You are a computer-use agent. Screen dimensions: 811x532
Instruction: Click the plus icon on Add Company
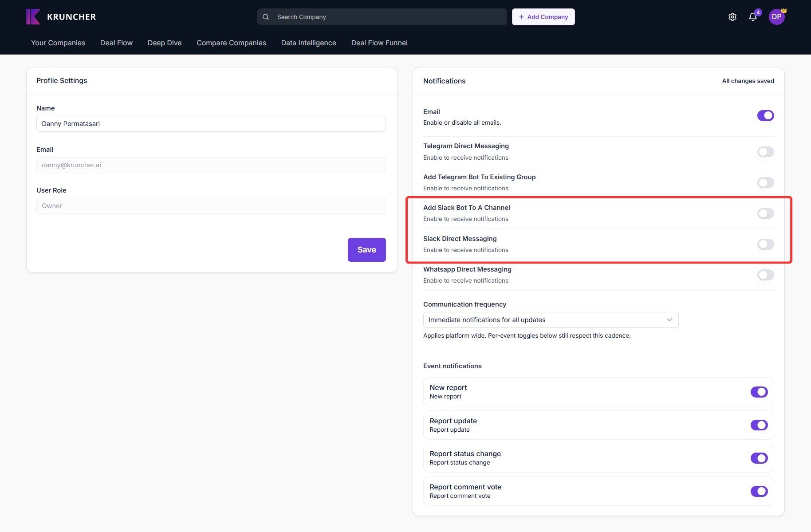click(x=521, y=16)
